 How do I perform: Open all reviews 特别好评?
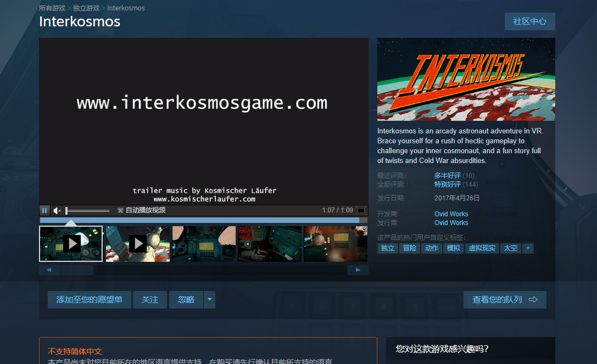pyautogui.click(x=448, y=184)
